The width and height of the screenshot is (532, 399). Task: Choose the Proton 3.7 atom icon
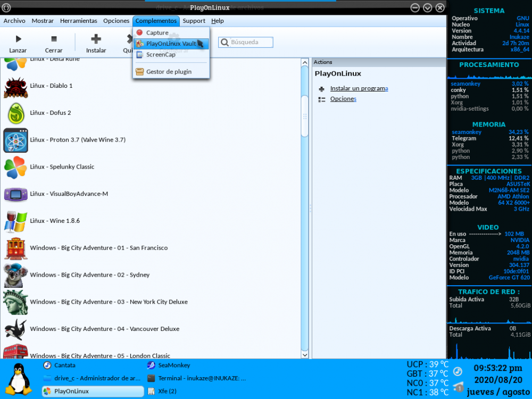[15, 140]
